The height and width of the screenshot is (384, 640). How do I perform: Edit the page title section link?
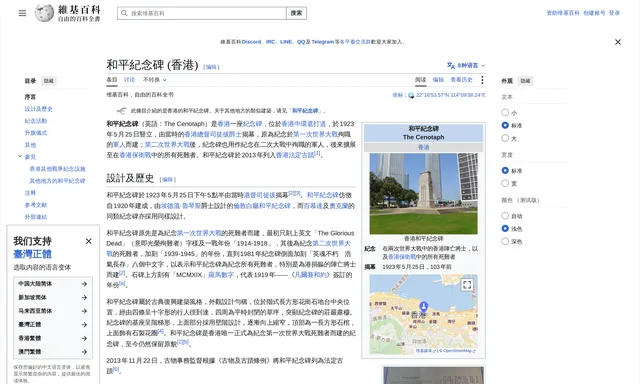[x=211, y=67]
